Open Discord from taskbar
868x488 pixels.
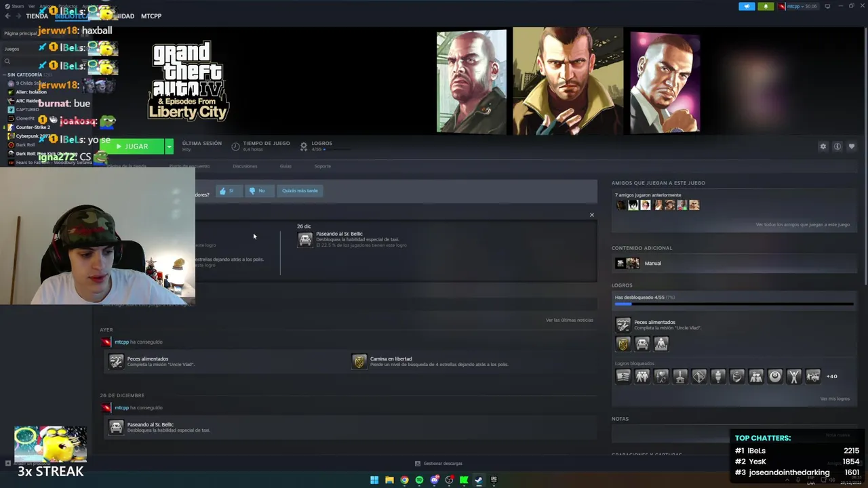pyautogui.click(x=435, y=480)
